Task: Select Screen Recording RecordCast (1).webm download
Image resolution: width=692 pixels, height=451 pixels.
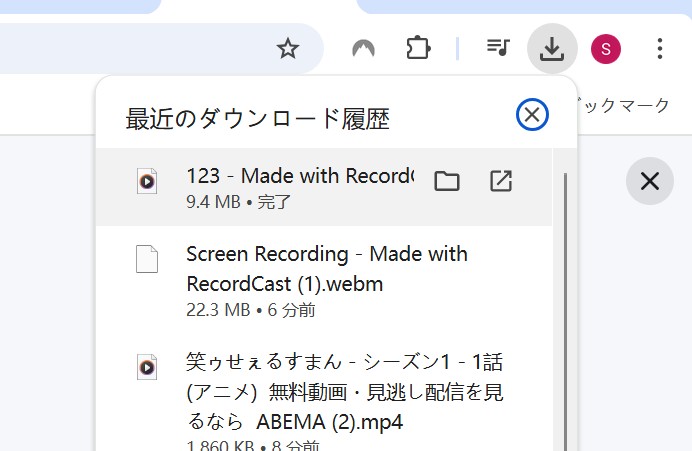Action: click(x=324, y=281)
